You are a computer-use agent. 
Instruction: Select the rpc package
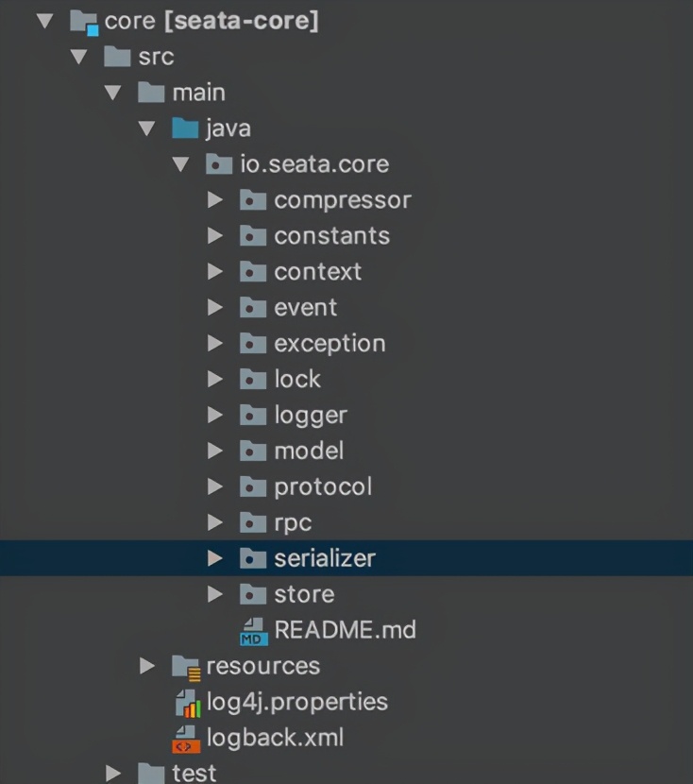[x=293, y=523]
